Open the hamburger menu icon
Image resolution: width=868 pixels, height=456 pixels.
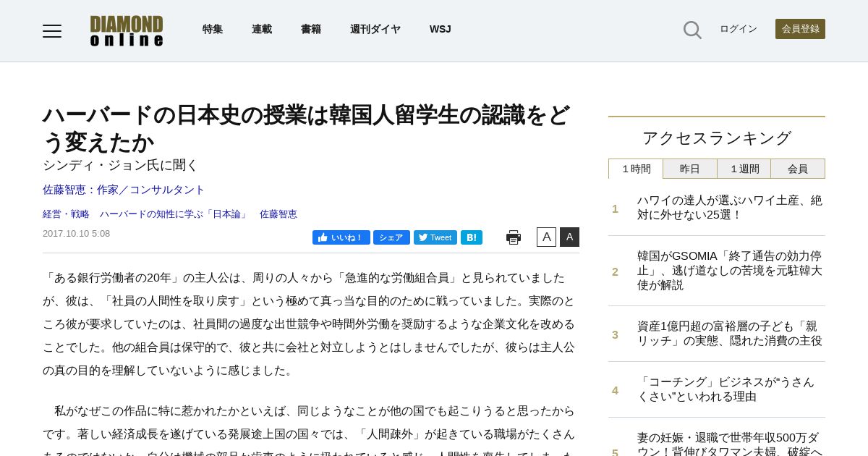pos(52,30)
